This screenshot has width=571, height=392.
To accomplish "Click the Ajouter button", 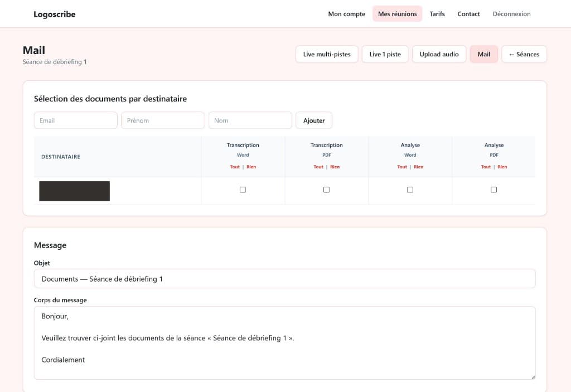I will point(314,120).
